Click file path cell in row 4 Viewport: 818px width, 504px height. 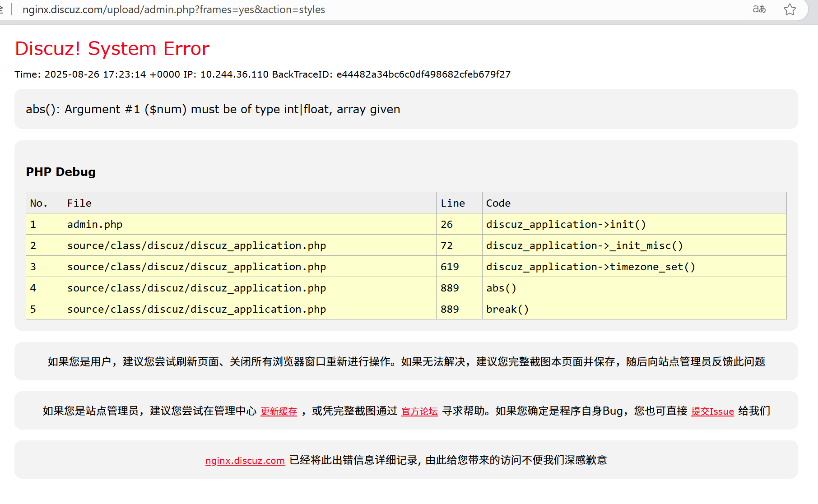tap(250, 288)
